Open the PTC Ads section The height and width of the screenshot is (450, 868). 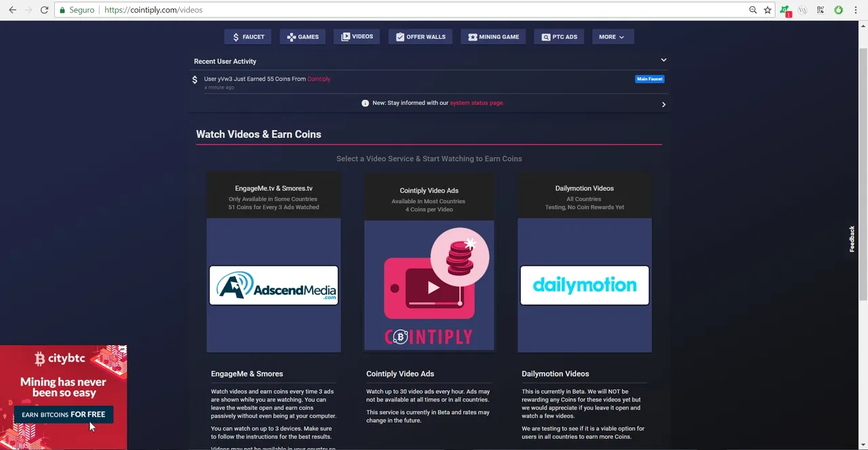[559, 37]
